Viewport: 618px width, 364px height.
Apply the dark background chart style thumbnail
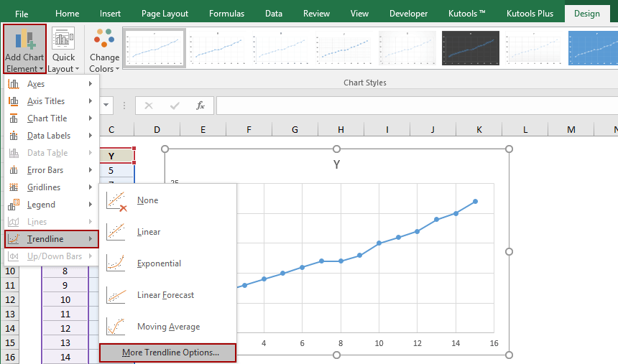pyautogui.click(x=470, y=48)
